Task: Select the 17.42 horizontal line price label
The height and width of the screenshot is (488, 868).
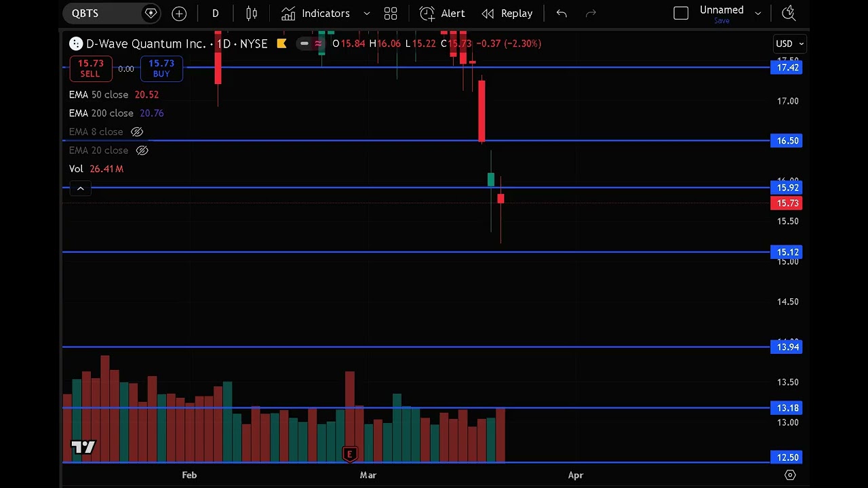Action: (787, 67)
